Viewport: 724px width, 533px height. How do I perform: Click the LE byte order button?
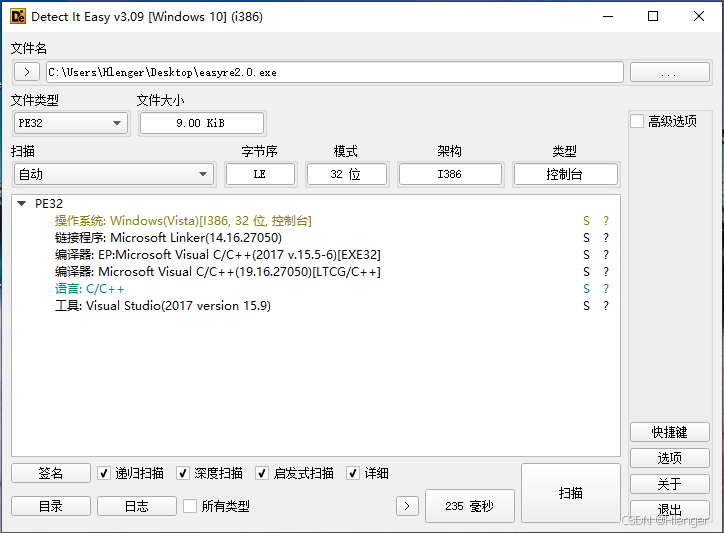(x=260, y=174)
